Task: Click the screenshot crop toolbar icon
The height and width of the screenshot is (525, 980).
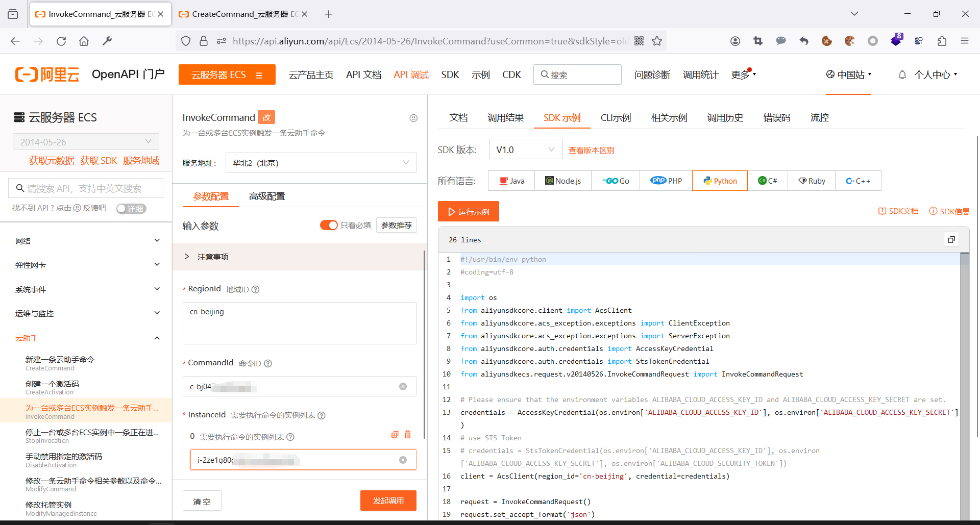Action: (758, 41)
